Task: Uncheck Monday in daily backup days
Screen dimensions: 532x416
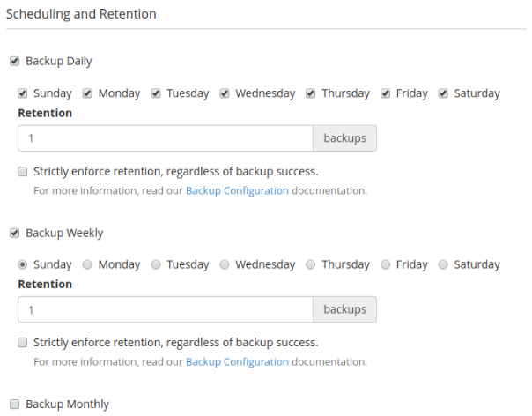Action: [x=88, y=93]
